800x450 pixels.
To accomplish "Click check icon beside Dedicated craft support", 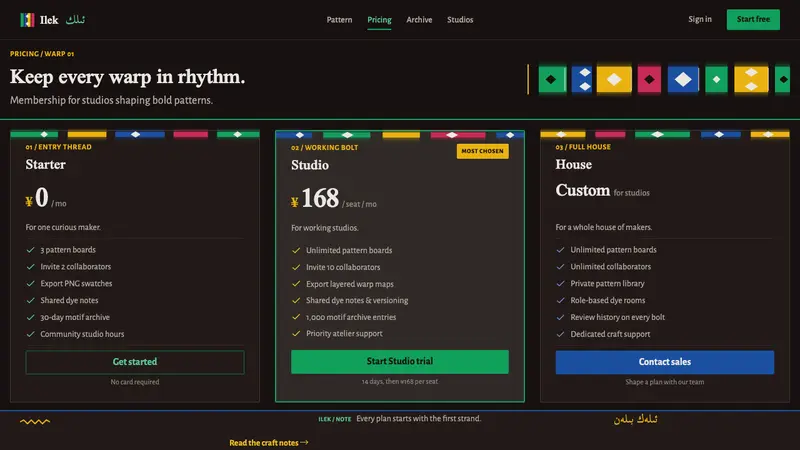I will [560, 334].
